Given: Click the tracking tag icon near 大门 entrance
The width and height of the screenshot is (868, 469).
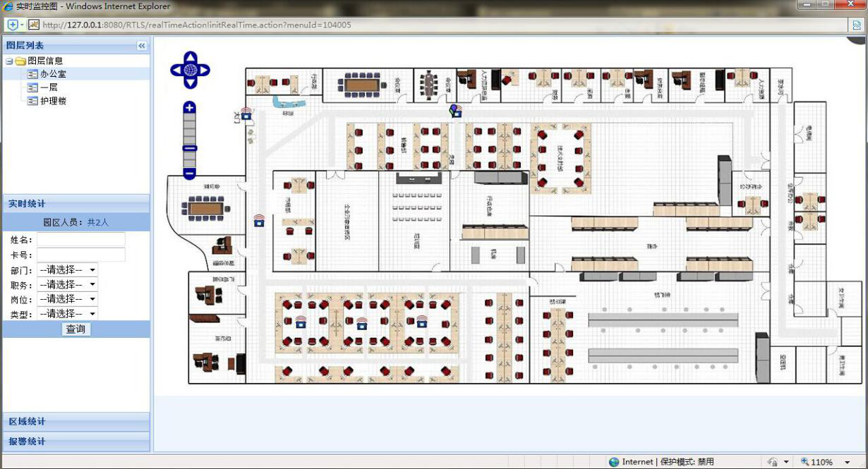Looking at the screenshot, I should (x=246, y=113).
